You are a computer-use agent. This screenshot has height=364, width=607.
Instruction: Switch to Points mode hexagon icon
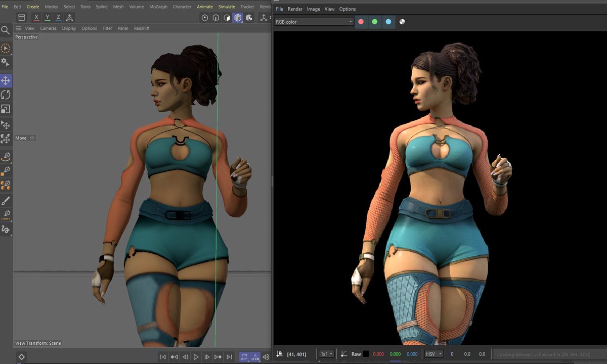[205, 18]
